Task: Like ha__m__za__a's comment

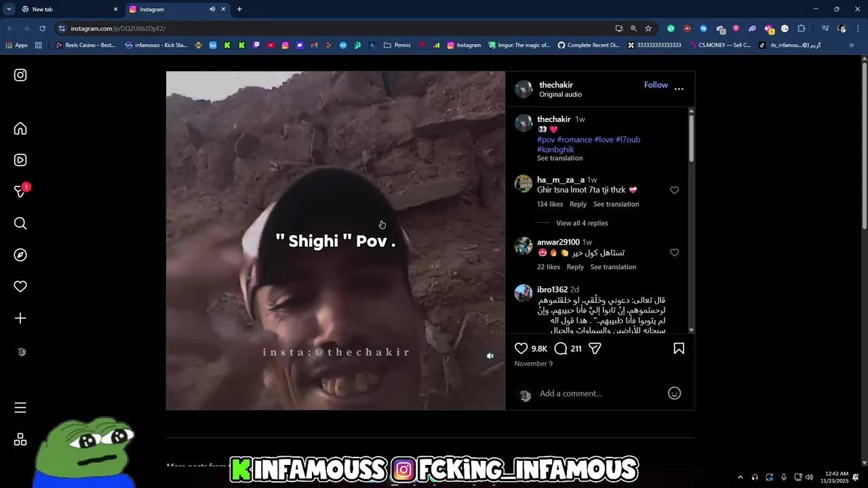Action: click(674, 190)
